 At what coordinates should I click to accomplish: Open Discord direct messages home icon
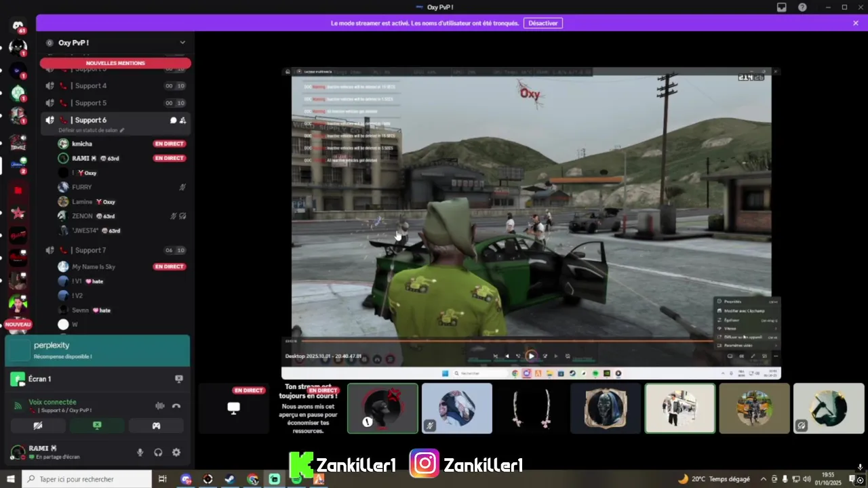point(18,26)
